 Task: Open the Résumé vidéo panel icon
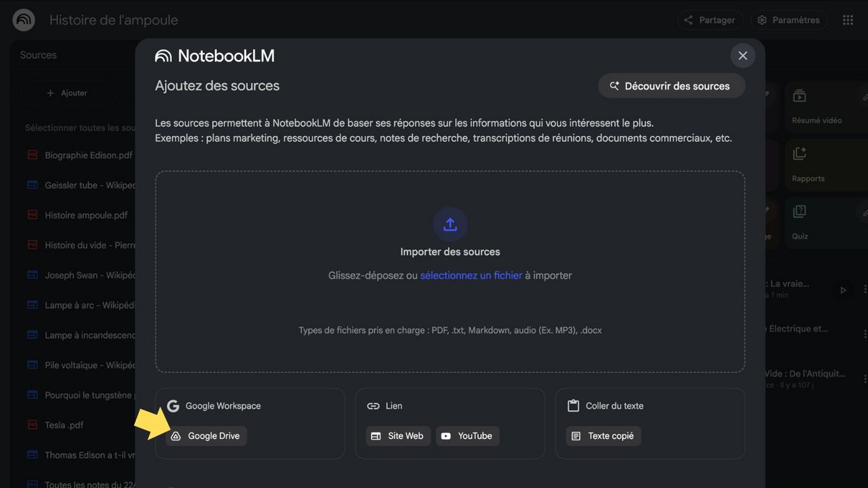799,95
